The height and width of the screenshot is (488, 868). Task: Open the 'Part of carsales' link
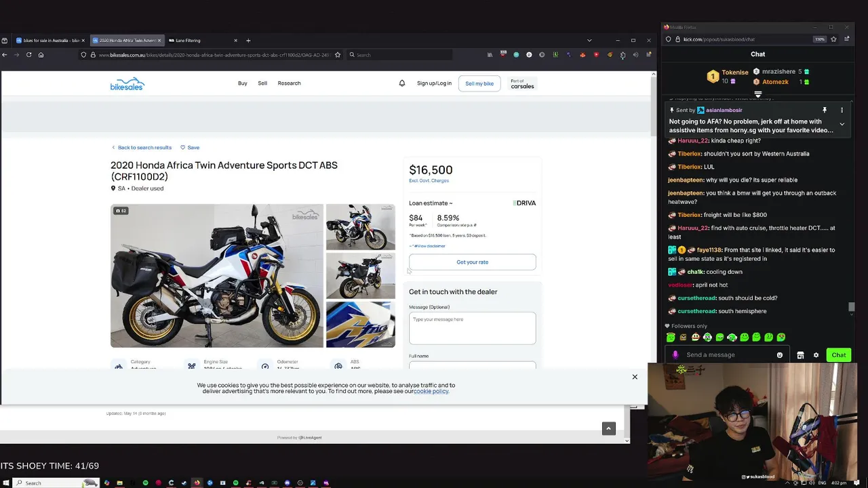click(x=522, y=84)
